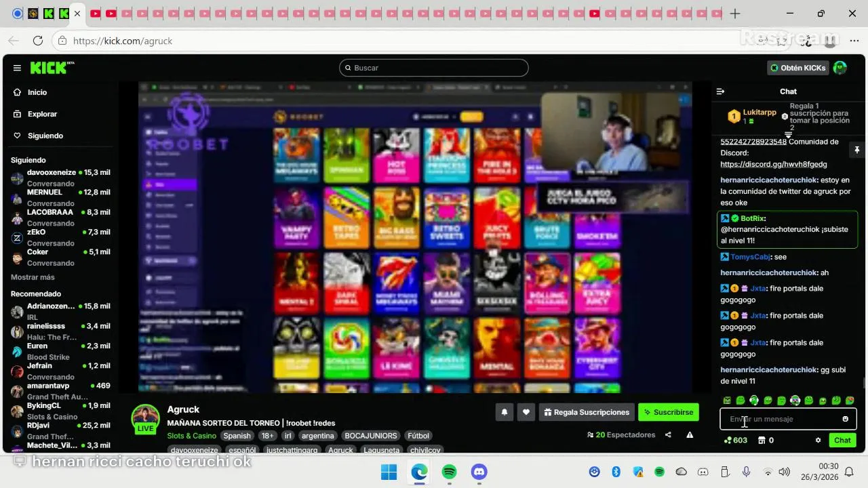
Task: Open zEkO channel in sidebar
Action: pyautogui.click(x=60, y=237)
